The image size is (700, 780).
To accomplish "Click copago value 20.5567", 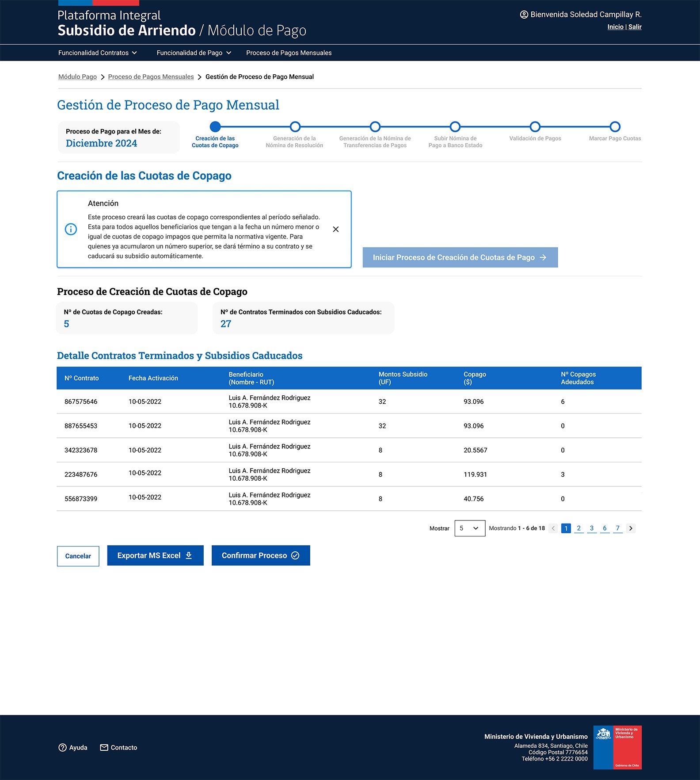I will tap(476, 450).
